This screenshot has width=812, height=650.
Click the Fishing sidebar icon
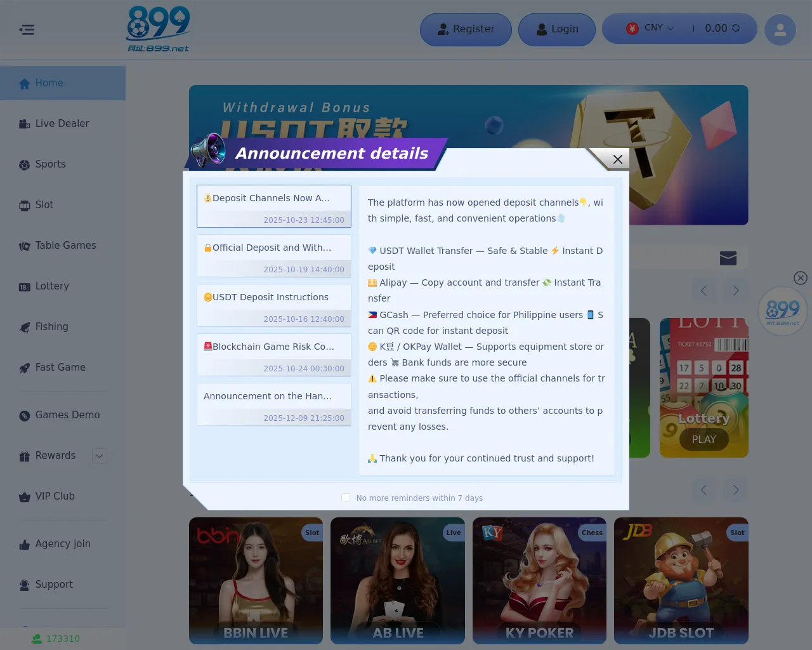coord(25,328)
